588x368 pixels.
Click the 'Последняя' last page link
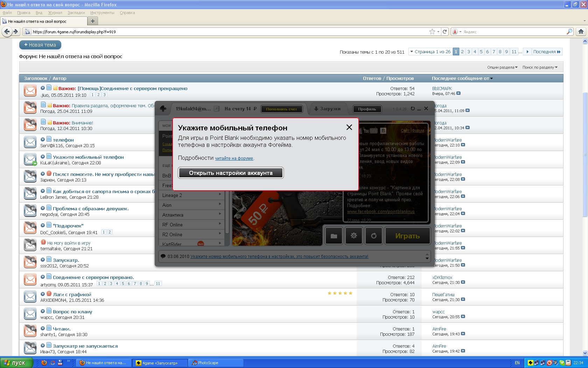tap(547, 52)
